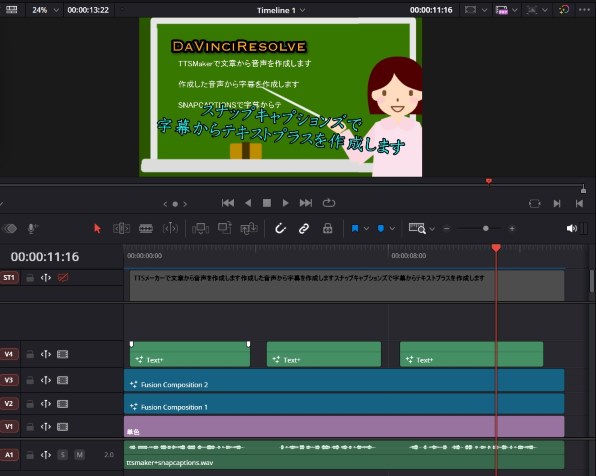Select the Fusion Composition 2 clip

click(x=344, y=380)
